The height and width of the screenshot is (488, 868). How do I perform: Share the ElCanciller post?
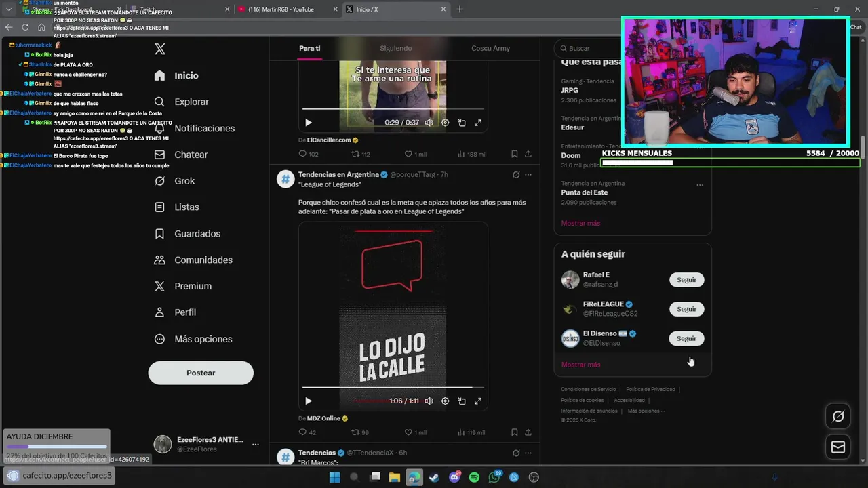click(x=528, y=154)
